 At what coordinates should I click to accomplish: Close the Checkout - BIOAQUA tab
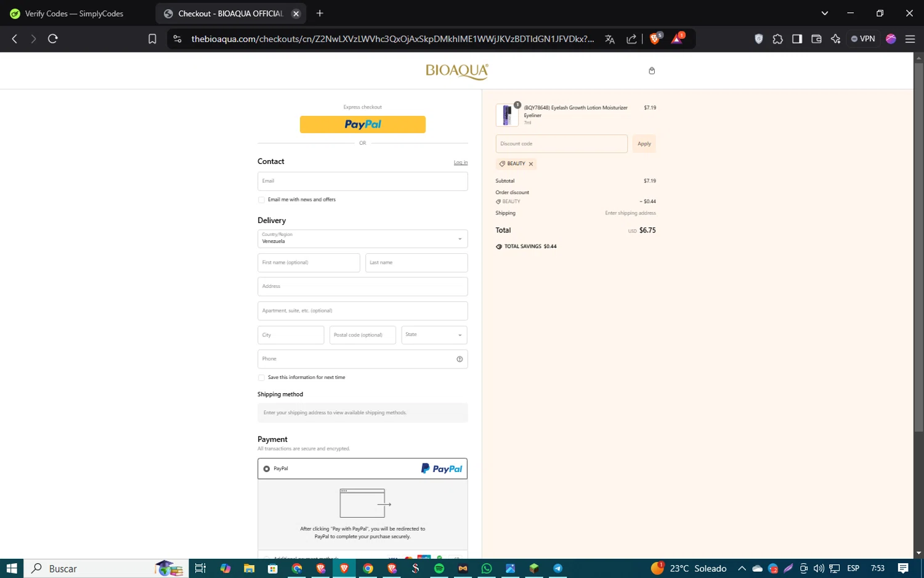296,14
